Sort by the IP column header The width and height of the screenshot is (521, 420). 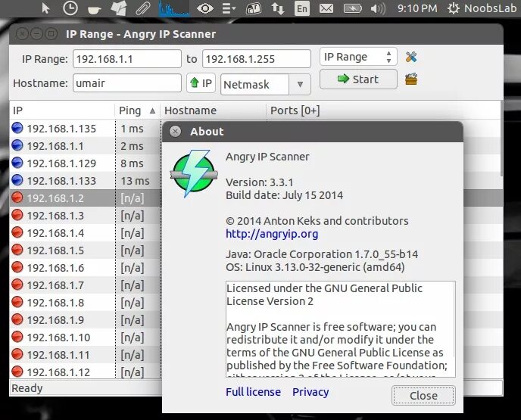click(x=62, y=110)
